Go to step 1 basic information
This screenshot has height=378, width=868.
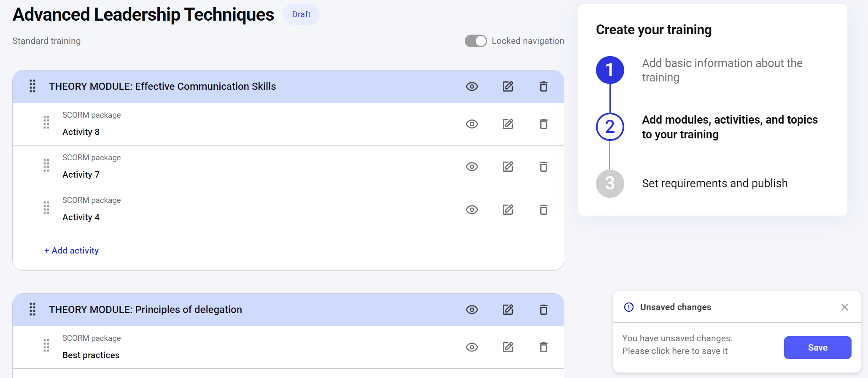(x=610, y=70)
